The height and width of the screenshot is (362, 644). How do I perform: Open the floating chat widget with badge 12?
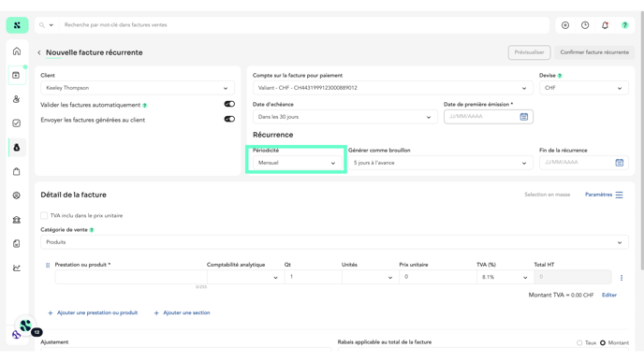pyautogui.click(x=26, y=326)
